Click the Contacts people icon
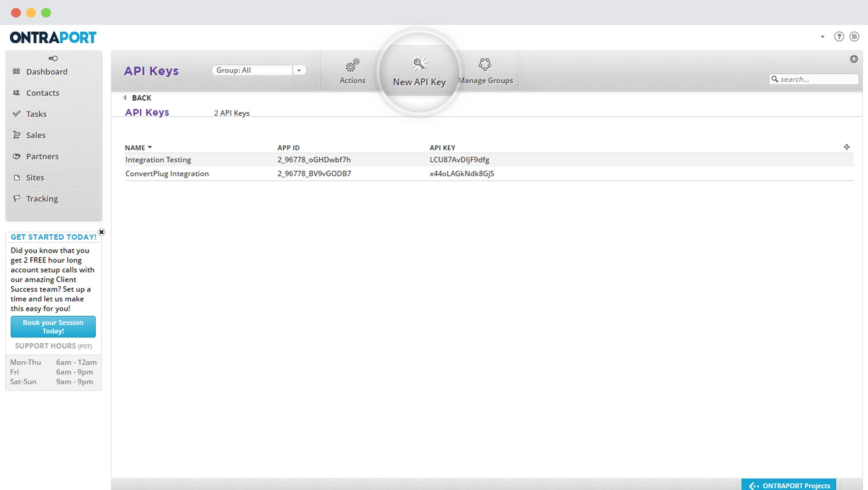Screen dimensions: 868x490 tap(17, 92)
